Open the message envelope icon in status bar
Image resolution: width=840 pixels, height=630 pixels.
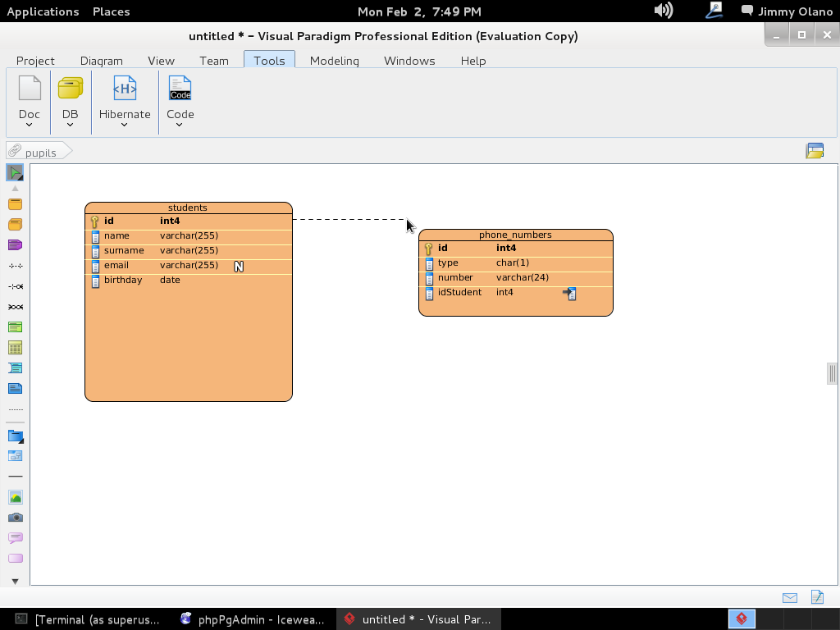tap(789, 598)
